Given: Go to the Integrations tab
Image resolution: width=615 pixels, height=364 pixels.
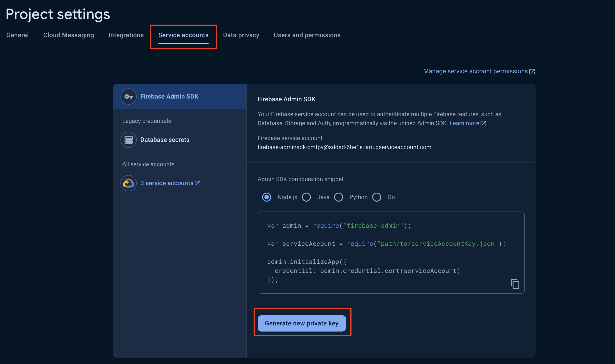Looking at the screenshot, I should point(126,35).
